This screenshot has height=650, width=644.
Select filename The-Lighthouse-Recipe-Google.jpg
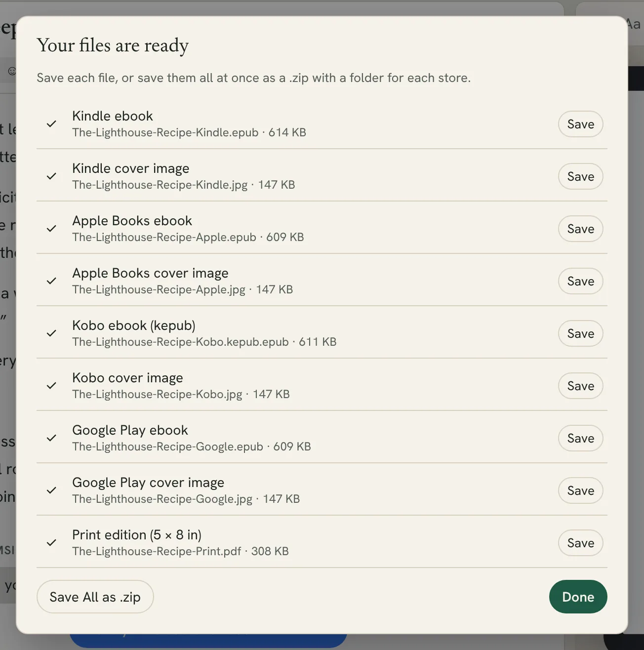pos(162,499)
